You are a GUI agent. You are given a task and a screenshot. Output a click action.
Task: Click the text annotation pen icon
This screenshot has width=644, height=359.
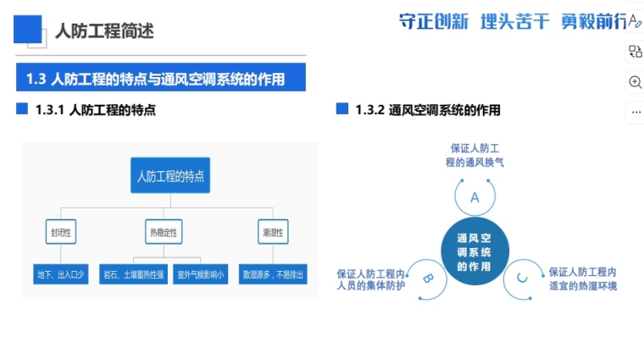point(635,21)
